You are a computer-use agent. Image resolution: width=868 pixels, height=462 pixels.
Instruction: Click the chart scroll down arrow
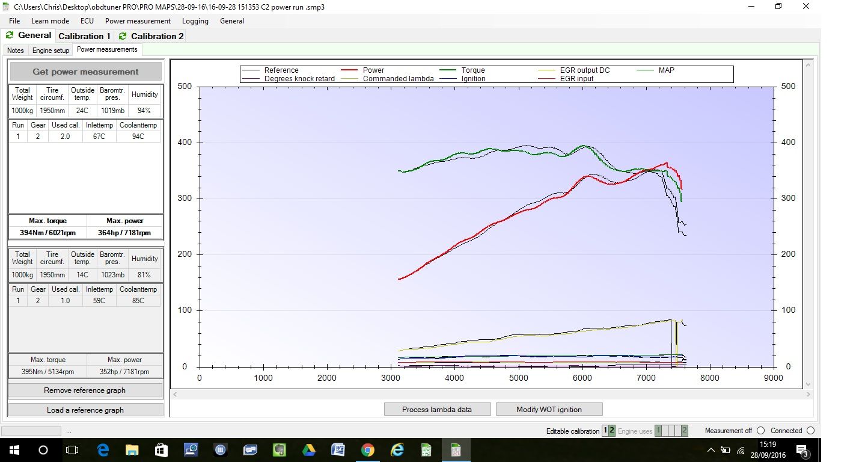click(x=808, y=384)
